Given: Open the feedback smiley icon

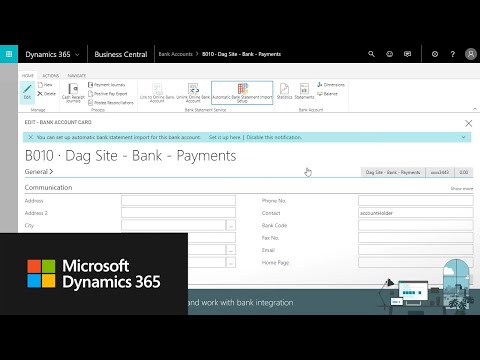Looking at the screenshot, I should click(389, 54).
